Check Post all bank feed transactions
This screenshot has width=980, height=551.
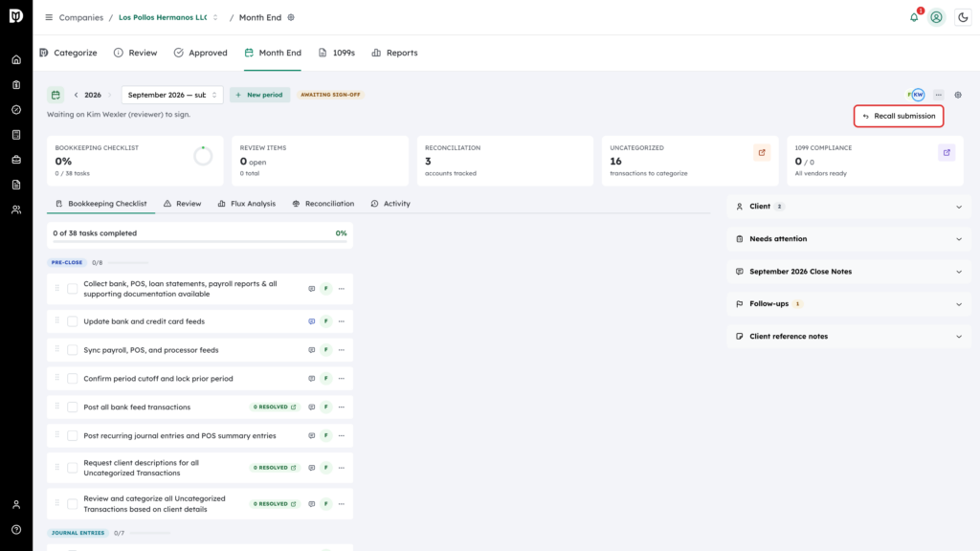(73, 408)
